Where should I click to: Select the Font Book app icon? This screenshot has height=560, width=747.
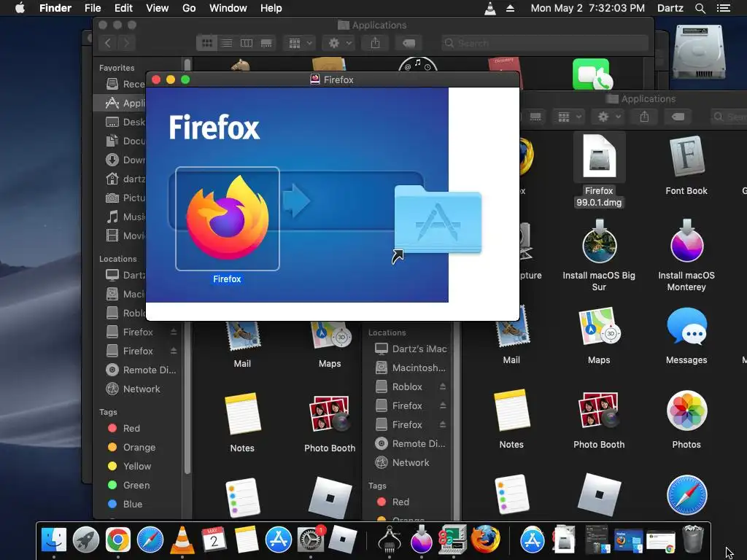coord(686,157)
